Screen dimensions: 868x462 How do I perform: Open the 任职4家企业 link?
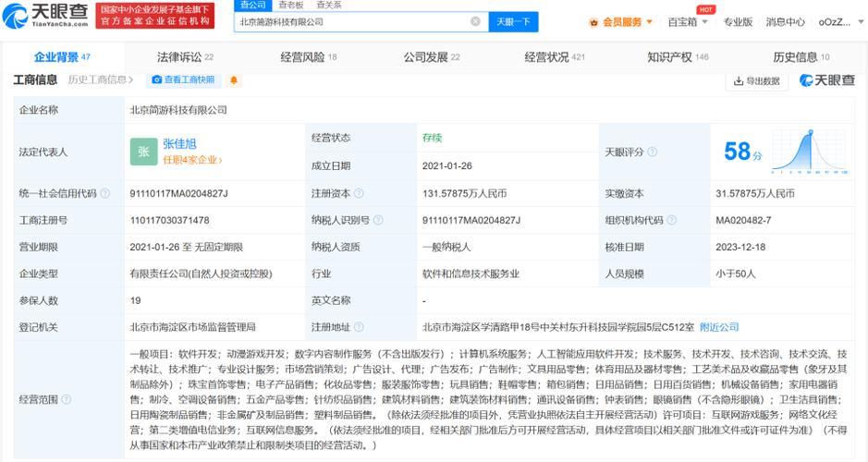192,160
